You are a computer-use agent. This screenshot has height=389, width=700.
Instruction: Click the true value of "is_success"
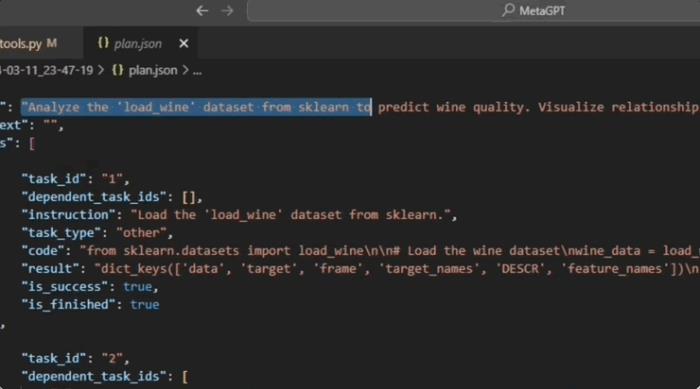pyautogui.click(x=138, y=287)
